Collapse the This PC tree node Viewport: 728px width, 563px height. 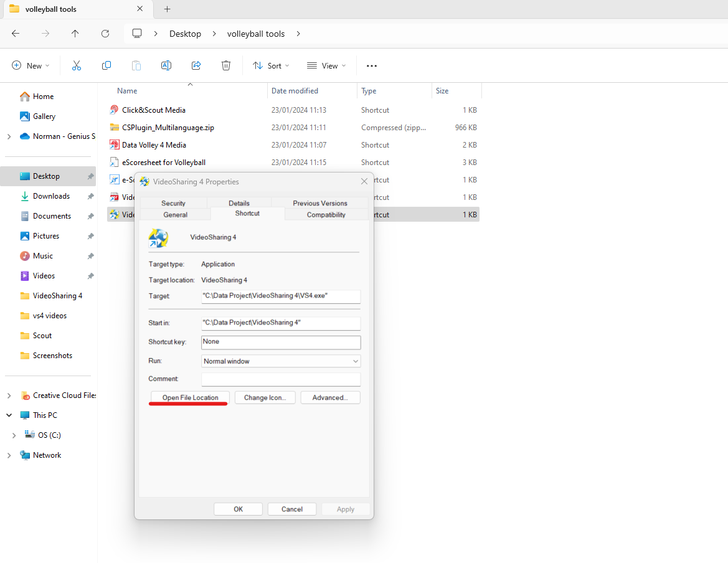[x=9, y=415]
